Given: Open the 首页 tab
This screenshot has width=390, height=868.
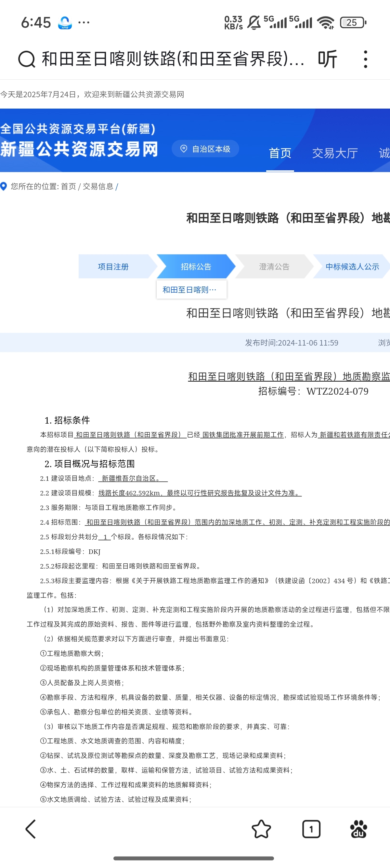Looking at the screenshot, I should [280, 153].
